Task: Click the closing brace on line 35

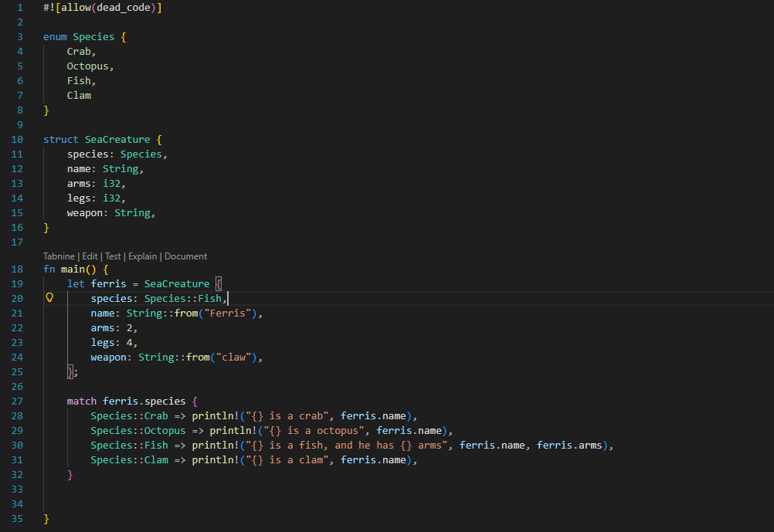Action: pyautogui.click(x=46, y=519)
